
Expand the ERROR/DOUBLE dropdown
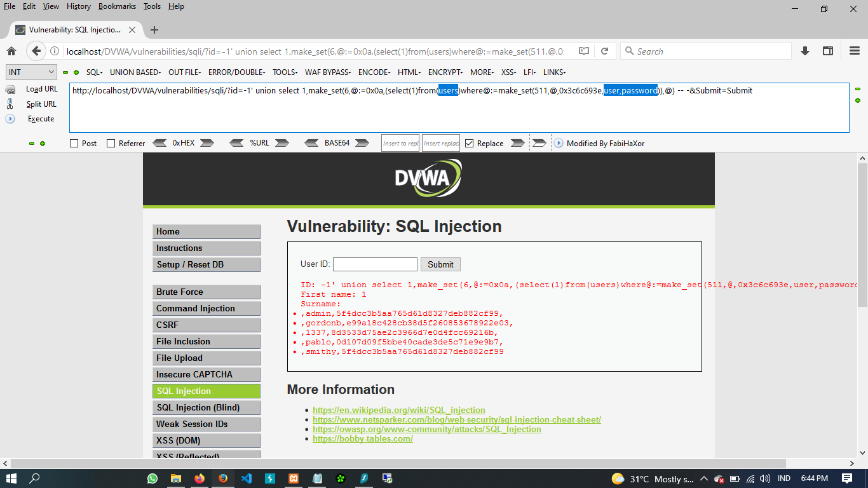(x=237, y=72)
